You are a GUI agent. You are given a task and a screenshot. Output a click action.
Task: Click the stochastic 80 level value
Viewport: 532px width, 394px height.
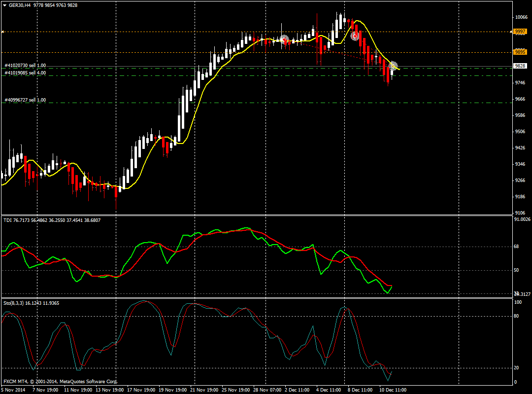coord(517,316)
